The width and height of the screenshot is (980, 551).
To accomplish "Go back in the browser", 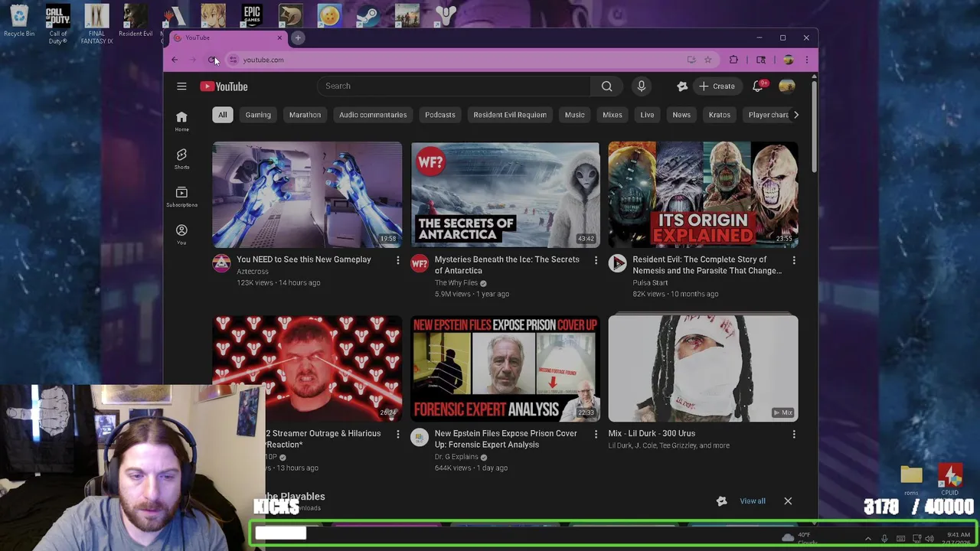I will click(x=175, y=60).
